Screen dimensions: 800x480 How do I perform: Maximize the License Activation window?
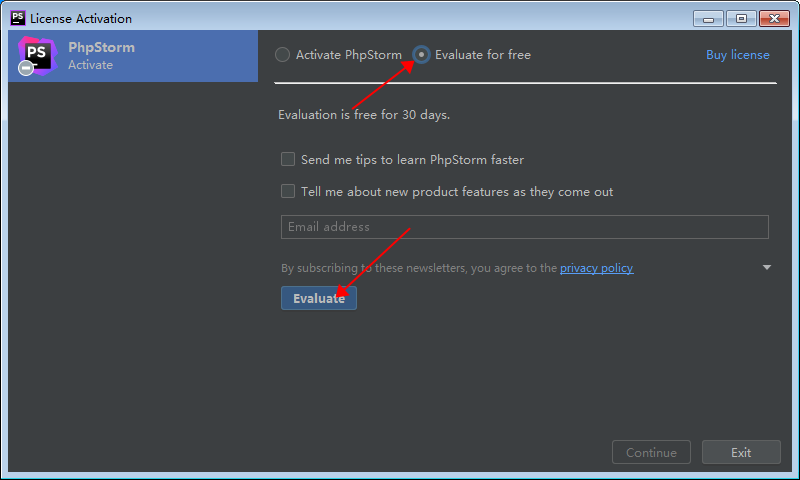pos(741,18)
